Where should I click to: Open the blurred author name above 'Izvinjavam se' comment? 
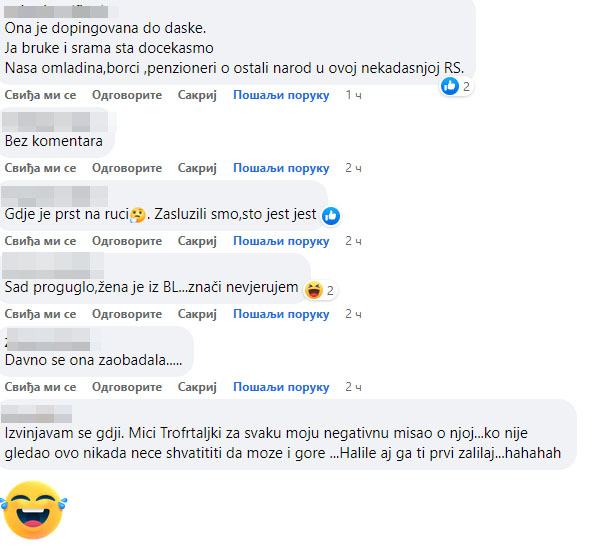37,414
